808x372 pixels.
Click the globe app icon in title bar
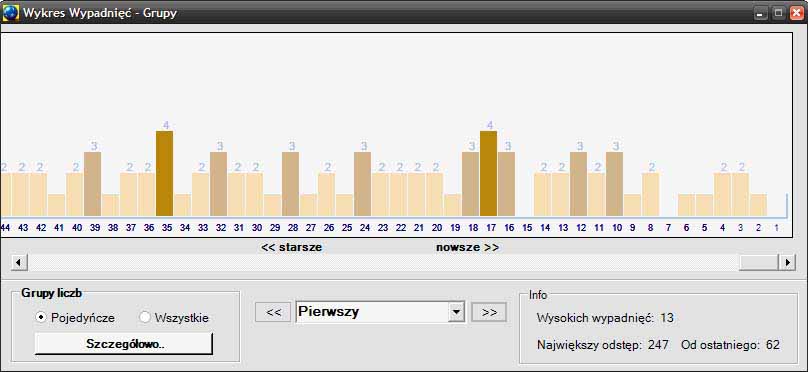[10, 12]
